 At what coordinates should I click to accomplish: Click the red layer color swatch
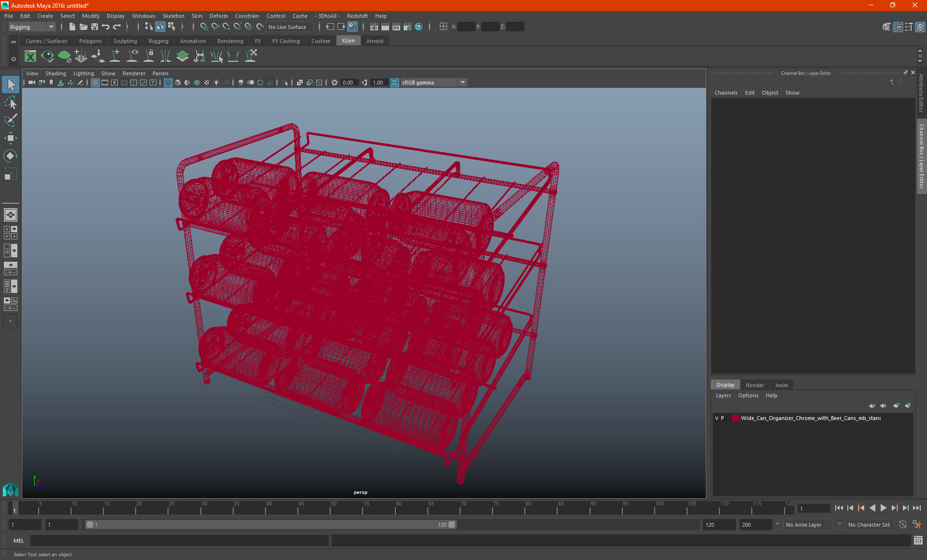tap(735, 418)
